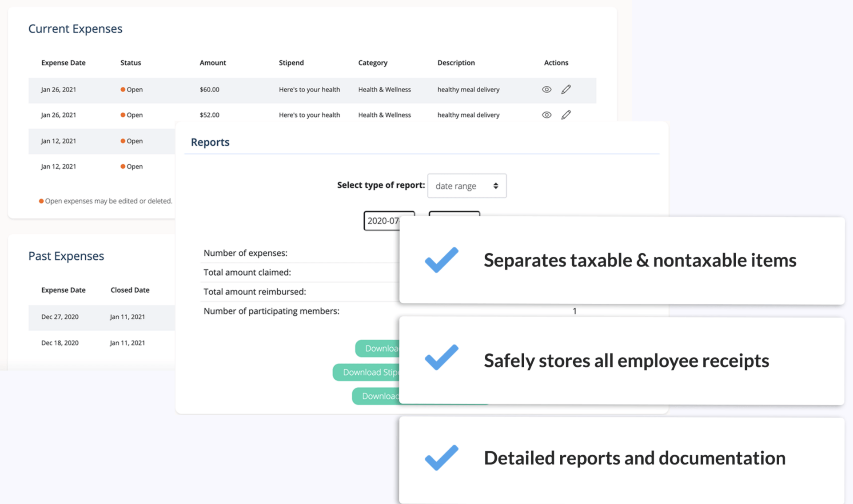This screenshot has height=504, width=853.
Task: Click the Download Stipend report button
Action: (367, 372)
